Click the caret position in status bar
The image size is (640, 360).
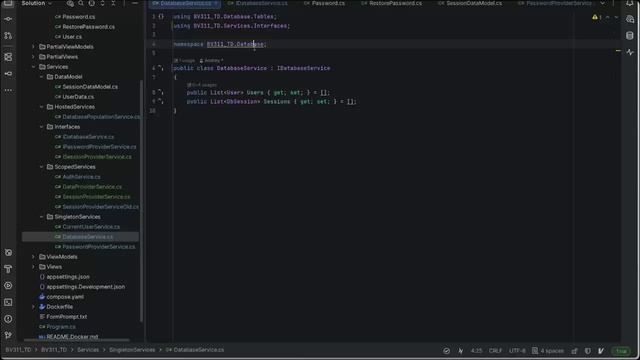click(476, 351)
